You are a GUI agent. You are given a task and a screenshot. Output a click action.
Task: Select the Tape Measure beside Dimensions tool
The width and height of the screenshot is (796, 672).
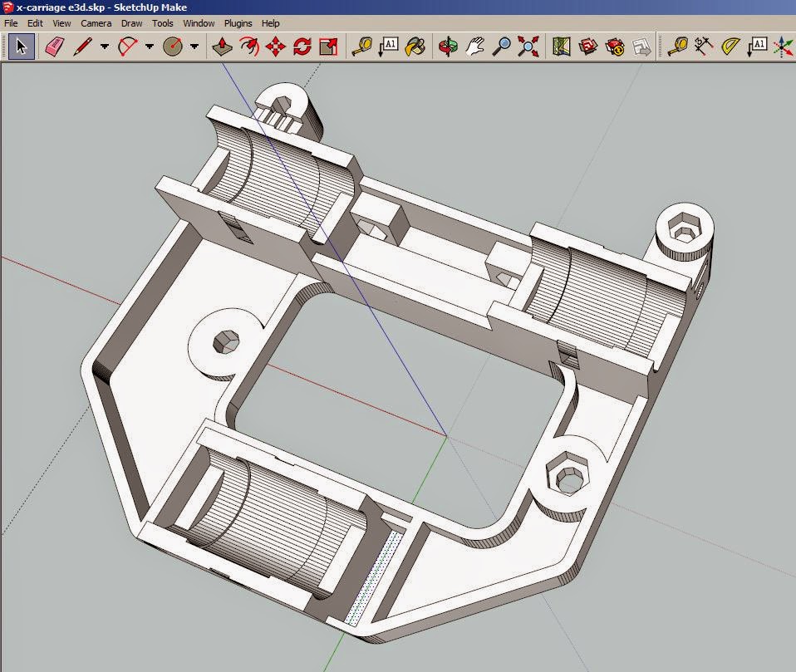(677, 47)
